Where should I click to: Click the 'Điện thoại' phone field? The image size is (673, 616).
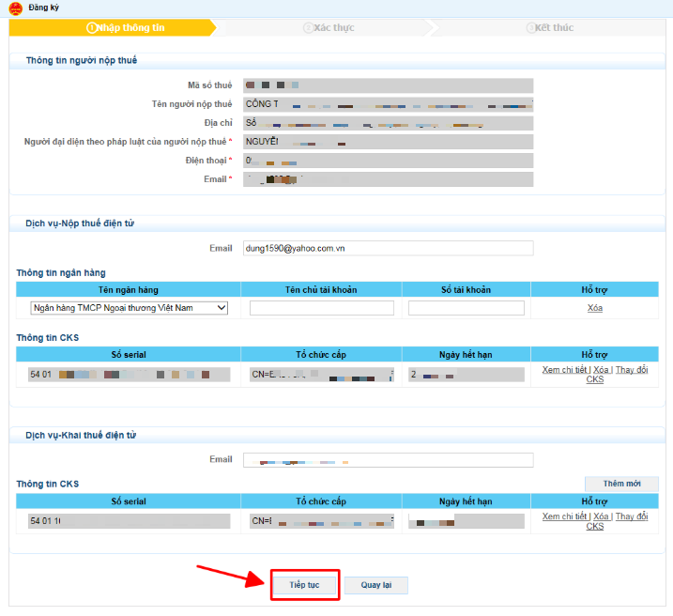(x=388, y=161)
